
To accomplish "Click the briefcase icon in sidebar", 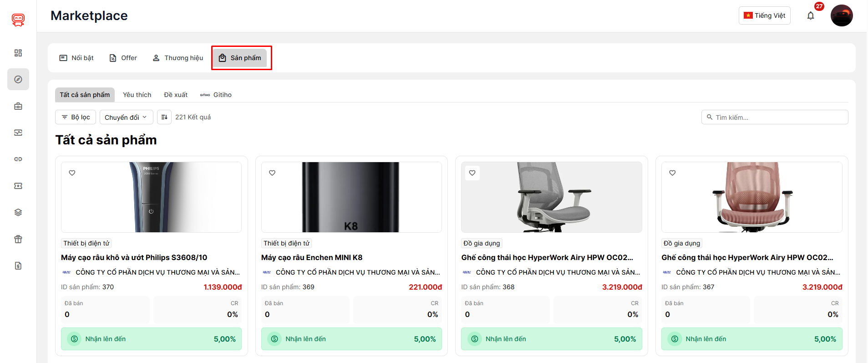I will [x=18, y=106].
